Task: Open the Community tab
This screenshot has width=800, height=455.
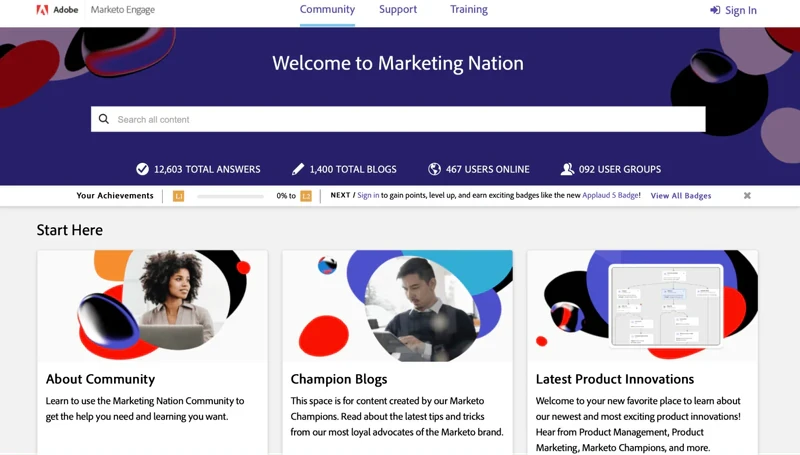Action: [327, 9]
